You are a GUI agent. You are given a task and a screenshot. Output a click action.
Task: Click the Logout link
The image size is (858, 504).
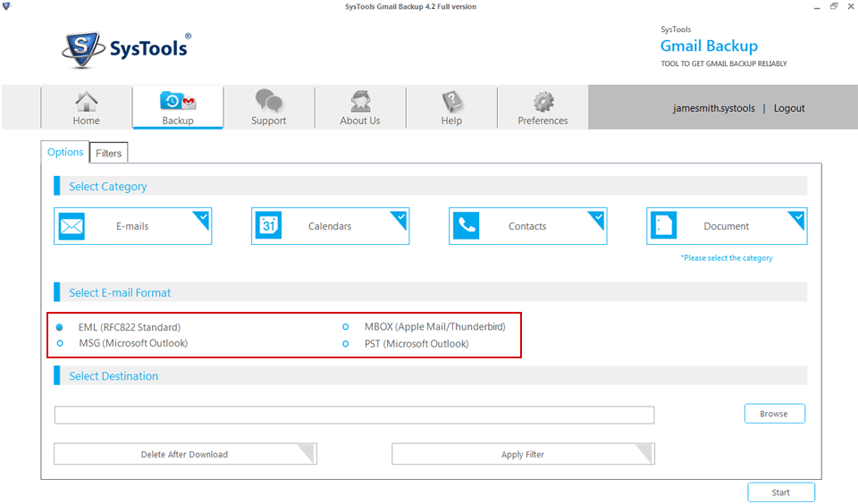[789, 108]
